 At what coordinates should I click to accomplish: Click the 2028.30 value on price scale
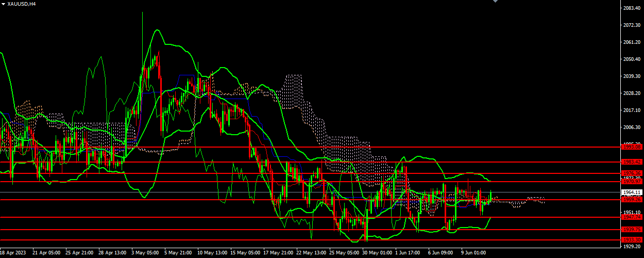pos(631,93)
